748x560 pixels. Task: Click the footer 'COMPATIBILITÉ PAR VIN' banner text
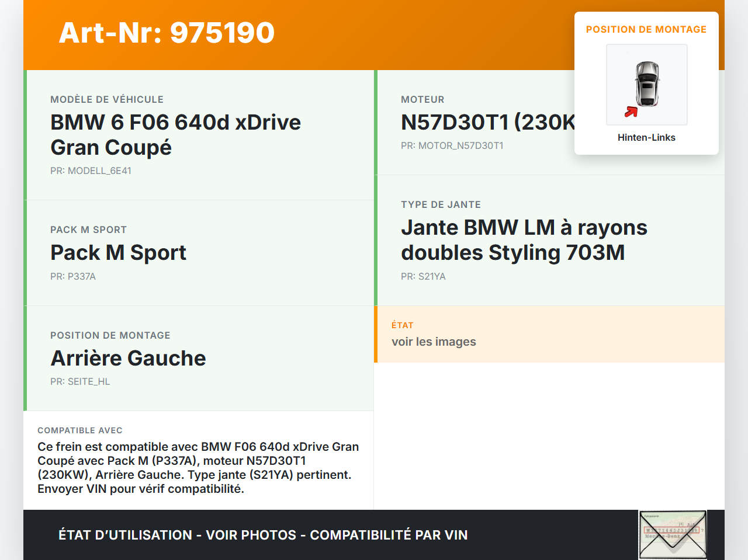coord(389,535)
